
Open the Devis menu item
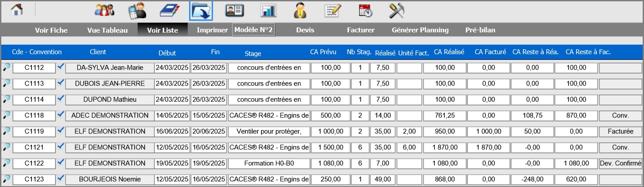pos(305,30)
